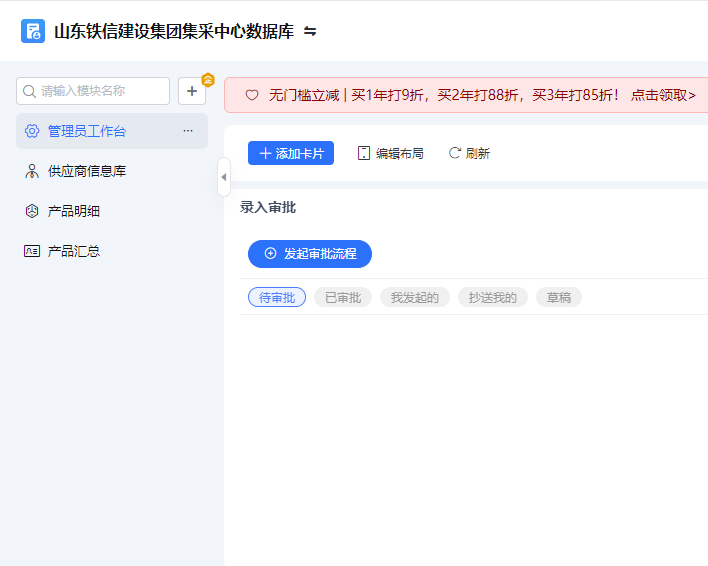Click the 添加卡片 button
Screen dimensions: 708x566
click(291, 153)
